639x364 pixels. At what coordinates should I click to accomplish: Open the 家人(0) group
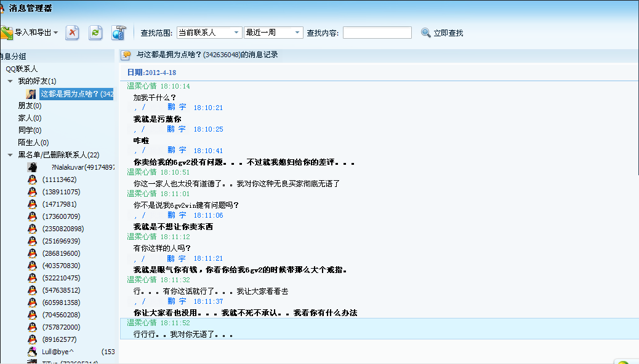click(x=30, y=118)
